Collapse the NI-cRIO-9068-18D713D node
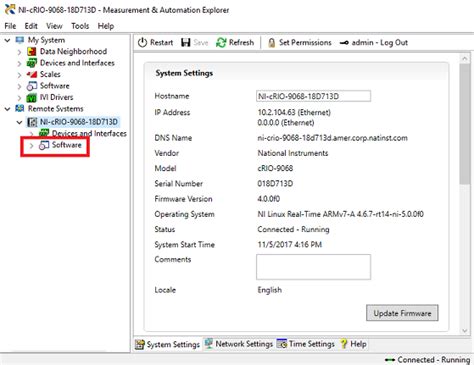This screenshot has width=474, height=365. (x=19, y=122)
